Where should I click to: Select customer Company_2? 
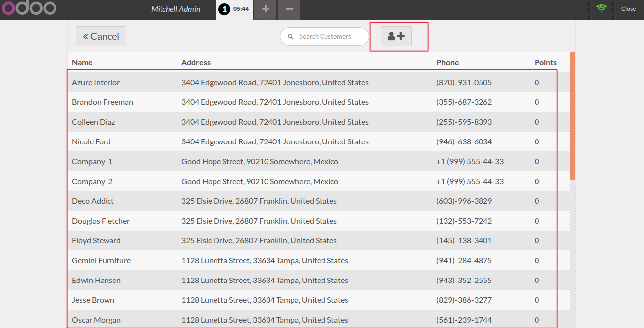pyautogui.click(x=319, y=181)
